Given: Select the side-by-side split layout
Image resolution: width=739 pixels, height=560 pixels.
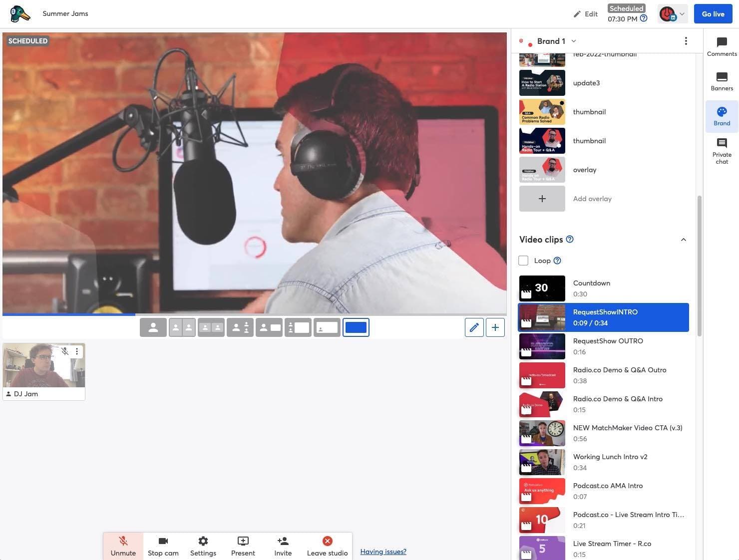Looking at the screenshot, I should 182,327.
